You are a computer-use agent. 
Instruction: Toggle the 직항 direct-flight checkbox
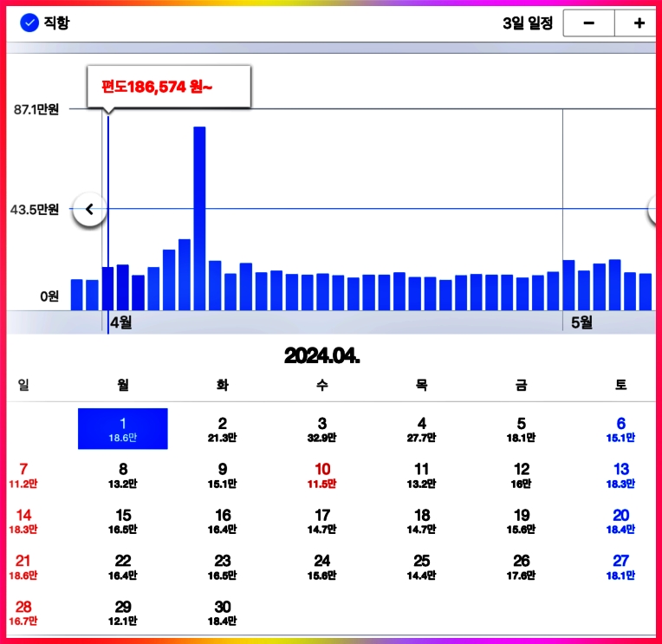coord(29,23)
